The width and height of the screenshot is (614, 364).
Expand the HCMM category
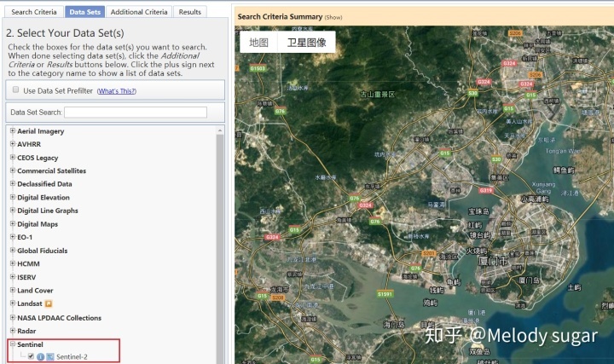[13, 263]
